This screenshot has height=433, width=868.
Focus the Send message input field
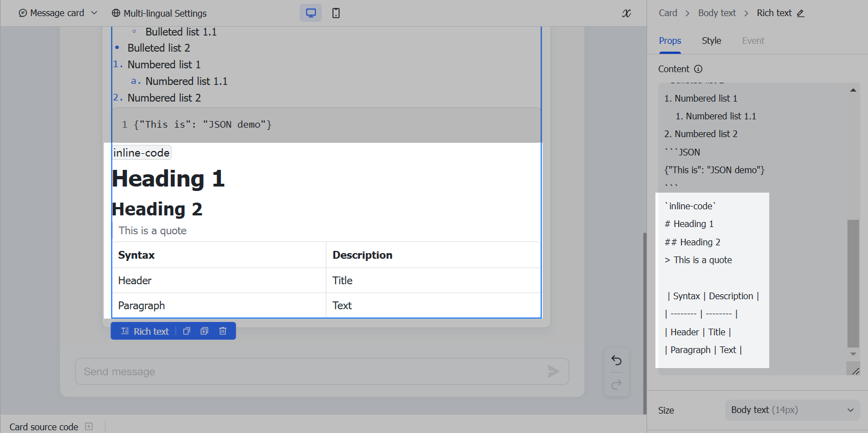coord(322,371)
